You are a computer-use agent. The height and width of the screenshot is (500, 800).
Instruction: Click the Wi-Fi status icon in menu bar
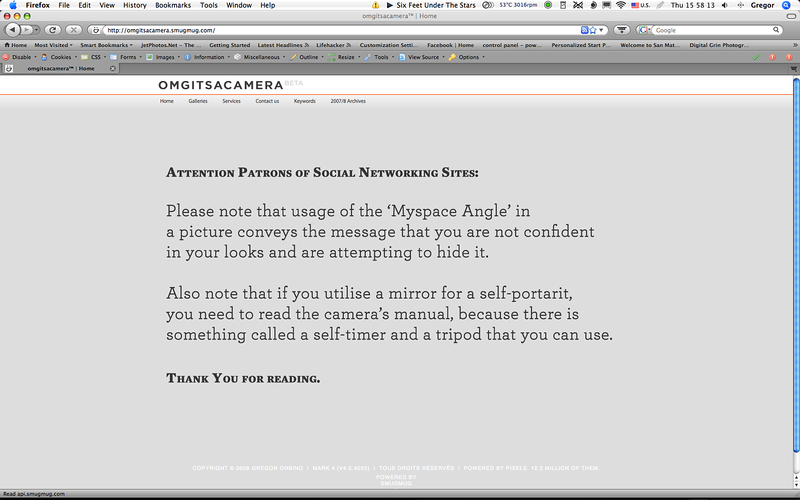tap(620, 5)
